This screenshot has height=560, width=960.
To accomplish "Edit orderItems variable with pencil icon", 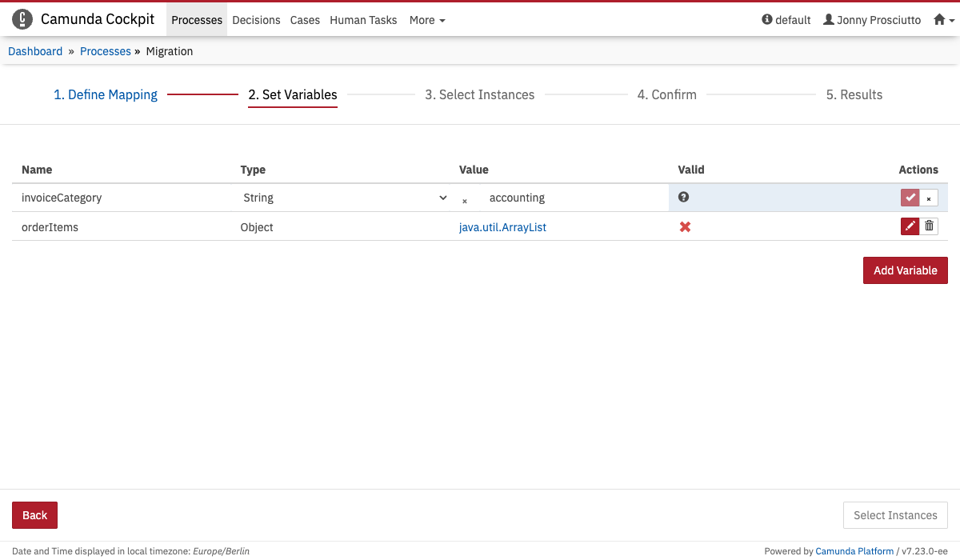I will pos(910,226).
